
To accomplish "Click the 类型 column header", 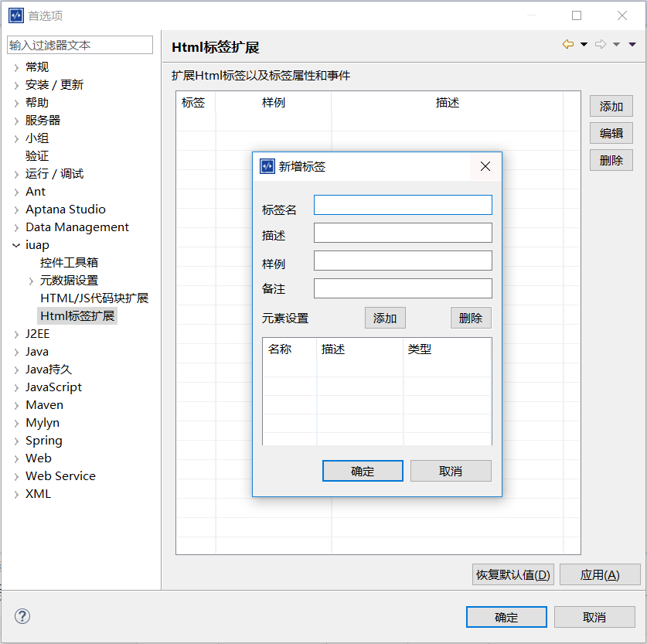I will click(420, 349).
